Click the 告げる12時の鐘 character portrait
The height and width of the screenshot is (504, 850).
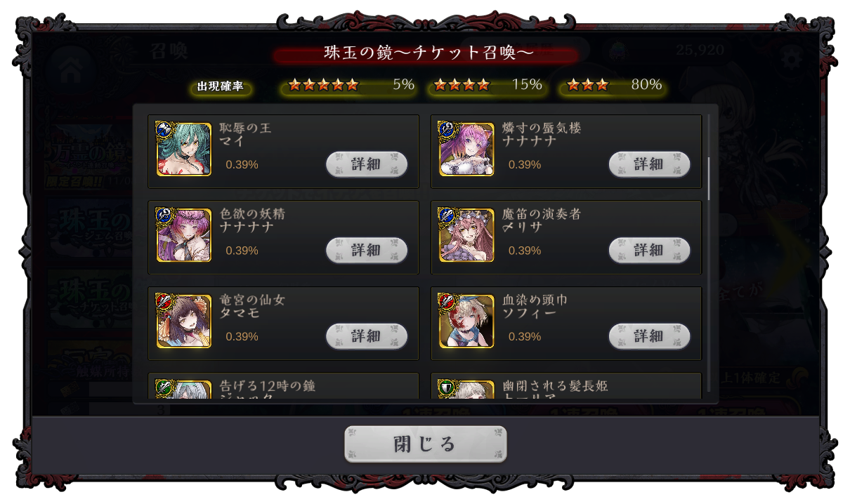coord(184,389)
